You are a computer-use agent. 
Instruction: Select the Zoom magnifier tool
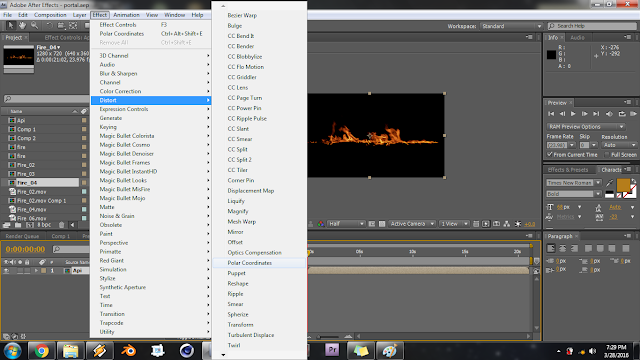(x=34, y=26)
